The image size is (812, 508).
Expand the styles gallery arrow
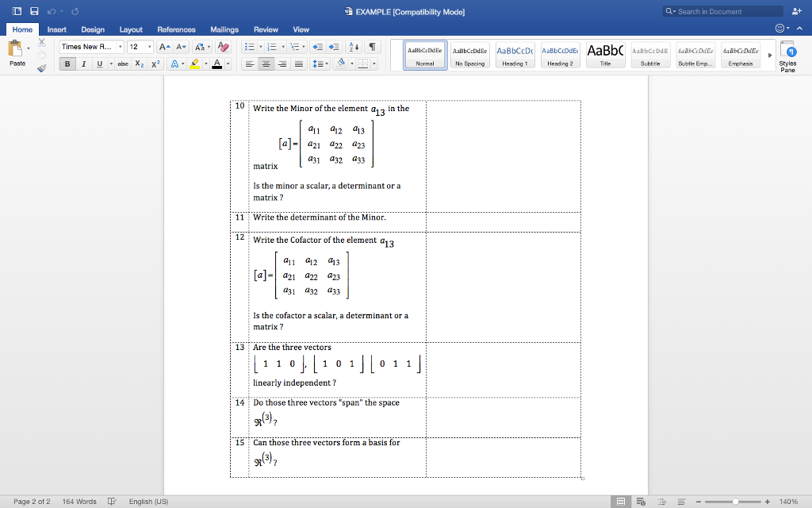coord(769,55)
